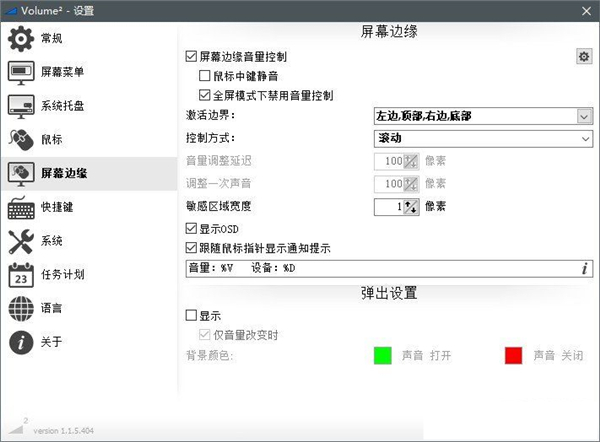
Task: Click the 背景颜色: label
Action: 210,356
